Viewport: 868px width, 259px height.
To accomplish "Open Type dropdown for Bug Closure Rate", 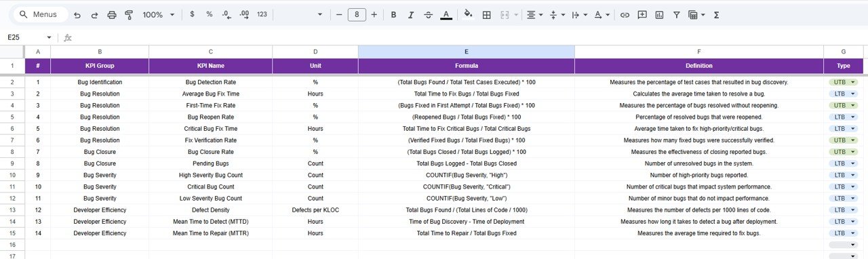I will click(x=852, y=152).
